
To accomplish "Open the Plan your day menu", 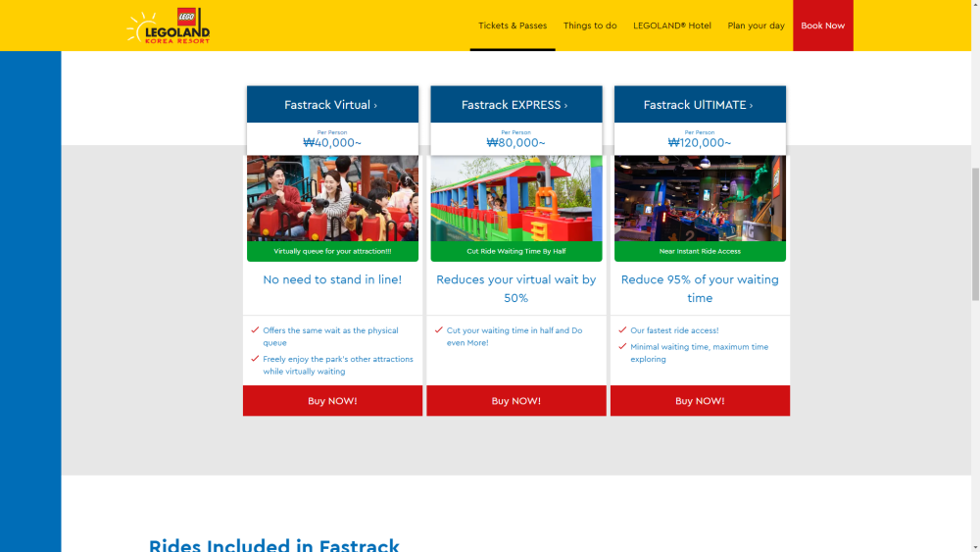I will point(756,25).
